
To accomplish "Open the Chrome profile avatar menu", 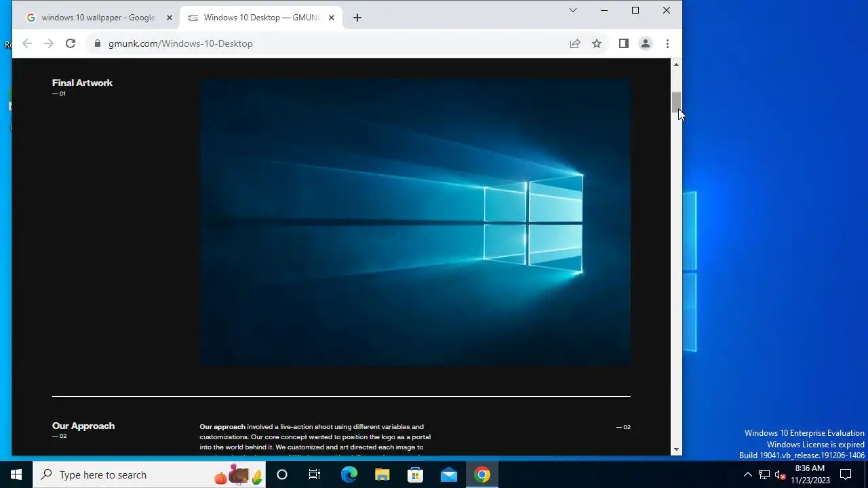I will tap(646, 43).
